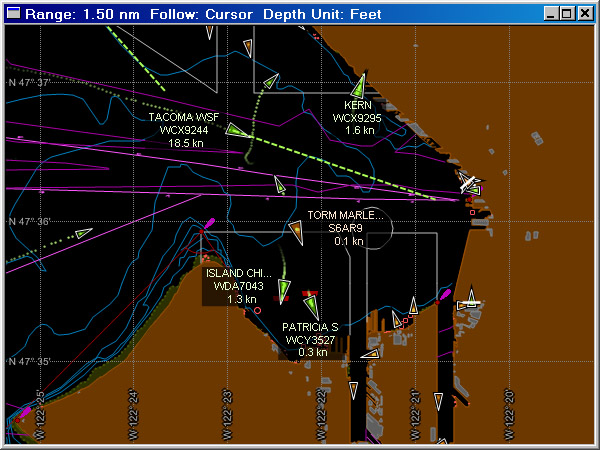Image resolution: width=600 pixels, height=450 pixels.
Task: Click the W 122° 24' longitude label
Action: (133, 415)
